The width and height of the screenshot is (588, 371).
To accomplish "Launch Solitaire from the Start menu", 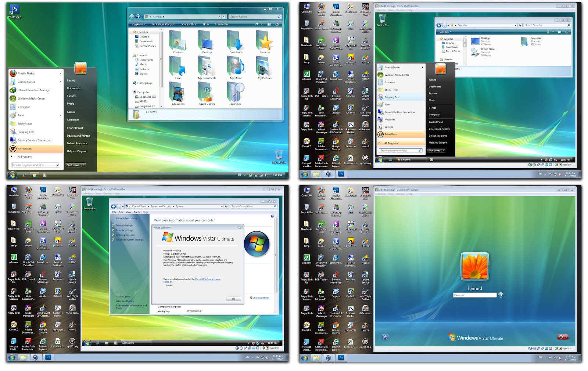I will pyautogui.click(x=401, y=127).
